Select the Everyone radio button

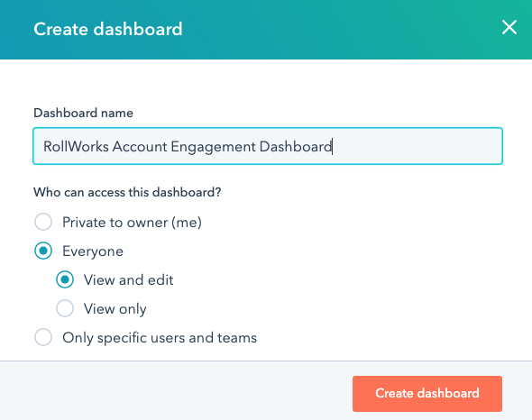pyautogui.click(x=43, y=251)
